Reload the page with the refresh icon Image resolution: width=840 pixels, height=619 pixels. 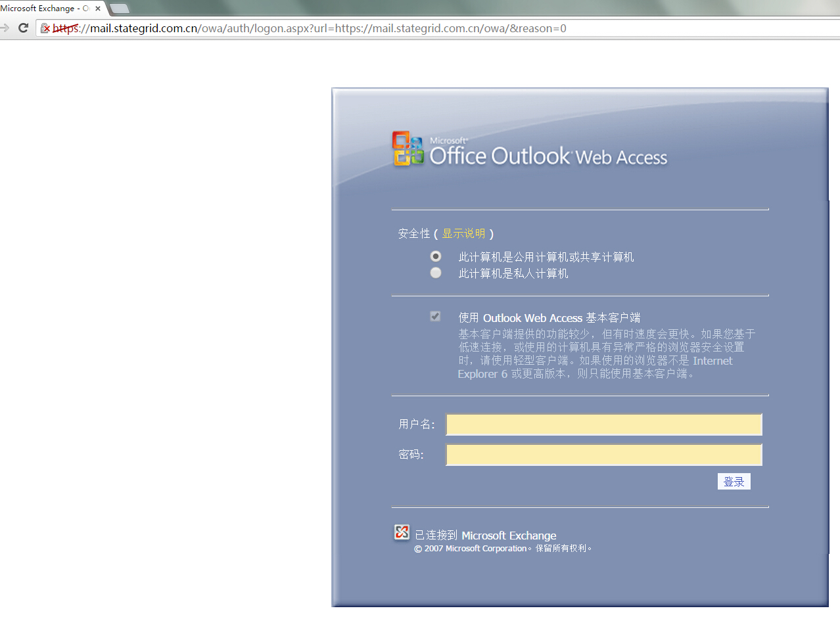tap(23, 28)
